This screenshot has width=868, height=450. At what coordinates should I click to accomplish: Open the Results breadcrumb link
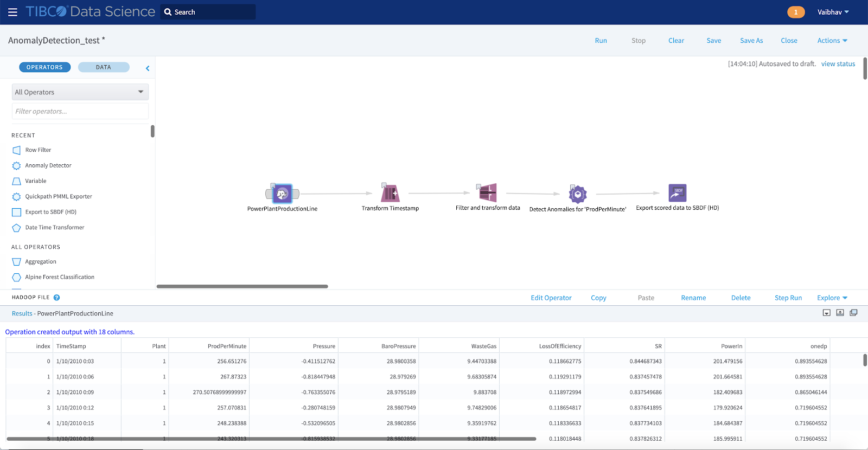(22, 313)
